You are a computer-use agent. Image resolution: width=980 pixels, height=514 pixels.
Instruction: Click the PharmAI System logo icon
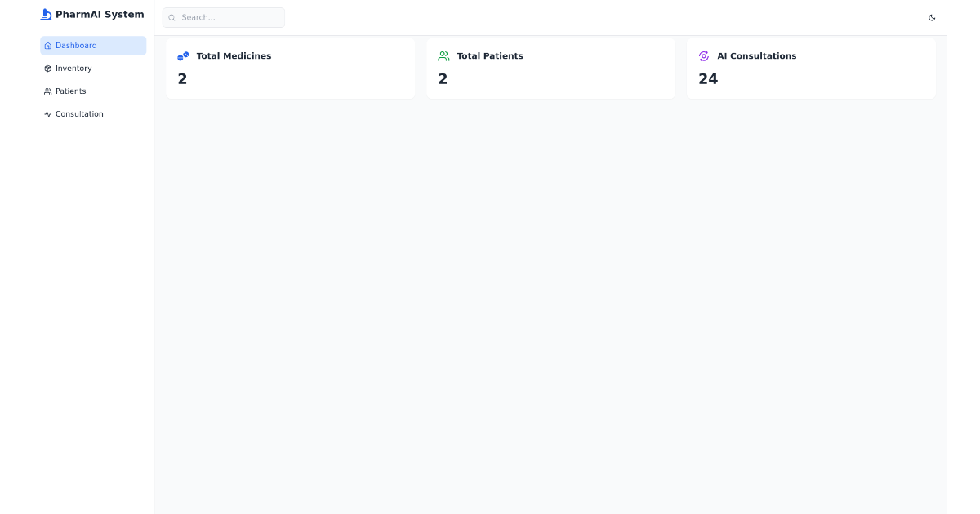pyautogui.click(x=47, y=15)
